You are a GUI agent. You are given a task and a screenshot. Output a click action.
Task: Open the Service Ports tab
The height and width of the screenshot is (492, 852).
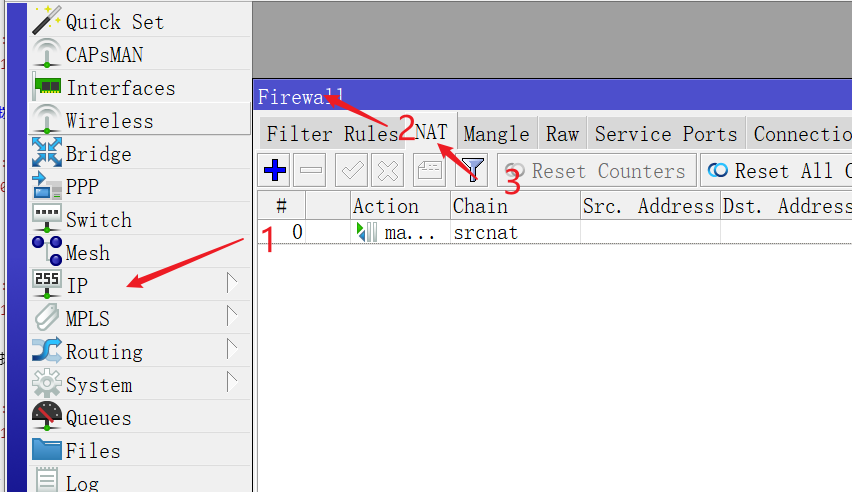(665, 134)
